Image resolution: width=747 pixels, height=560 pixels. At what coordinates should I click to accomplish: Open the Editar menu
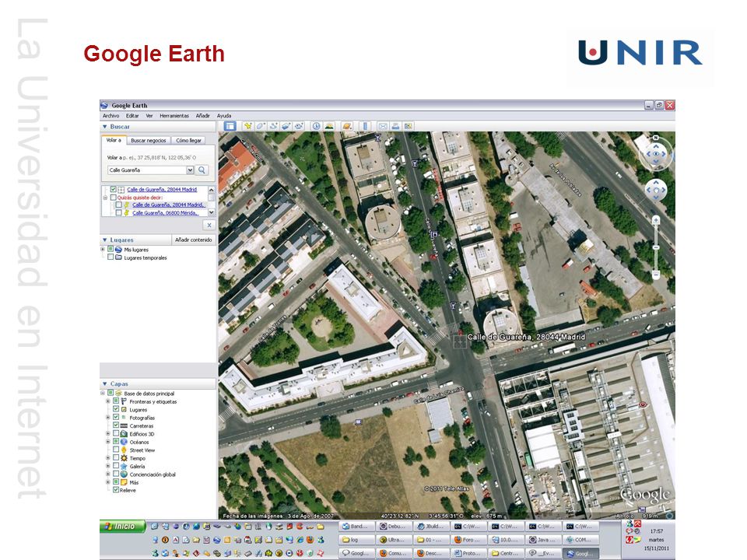(x=132, y=116)
